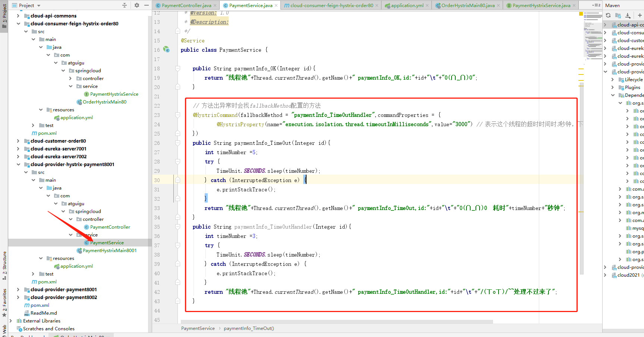644x337 pixels.
Task: Collapse all nodes in Project panel
Action: click(x=125, y=5)
